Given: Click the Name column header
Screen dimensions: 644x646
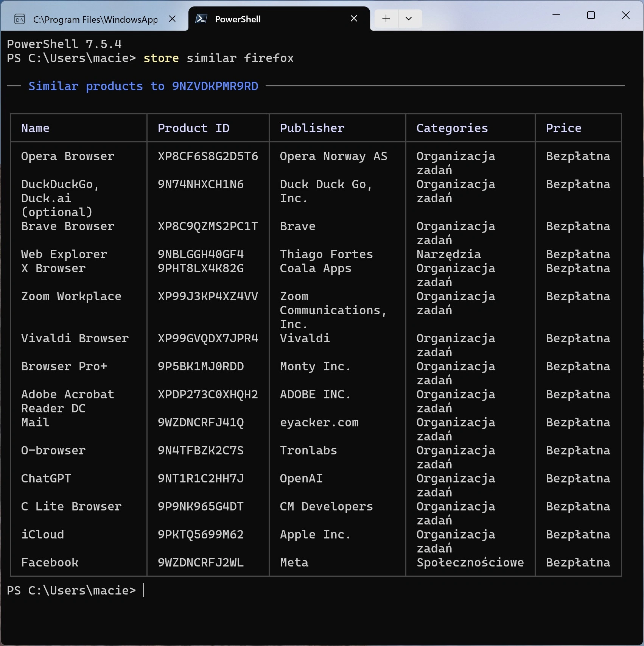Looking at the screenshot, I should click(35, 128).
